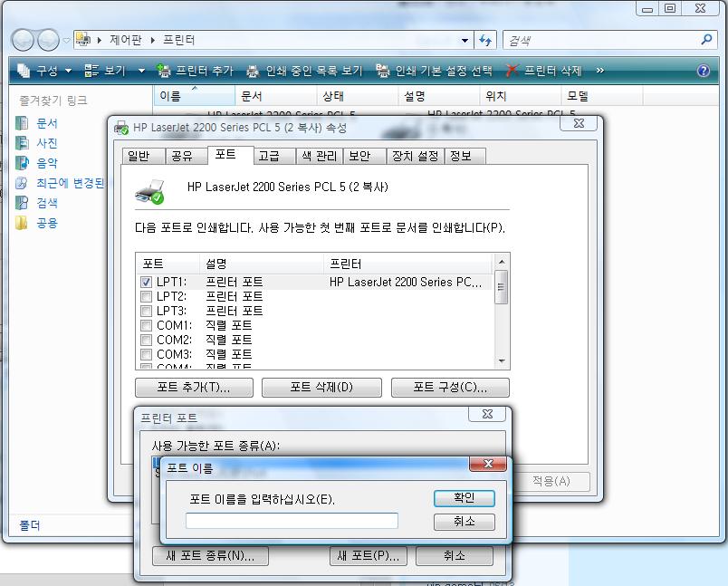Check the LPT2: port checkbox

[146, 296]
